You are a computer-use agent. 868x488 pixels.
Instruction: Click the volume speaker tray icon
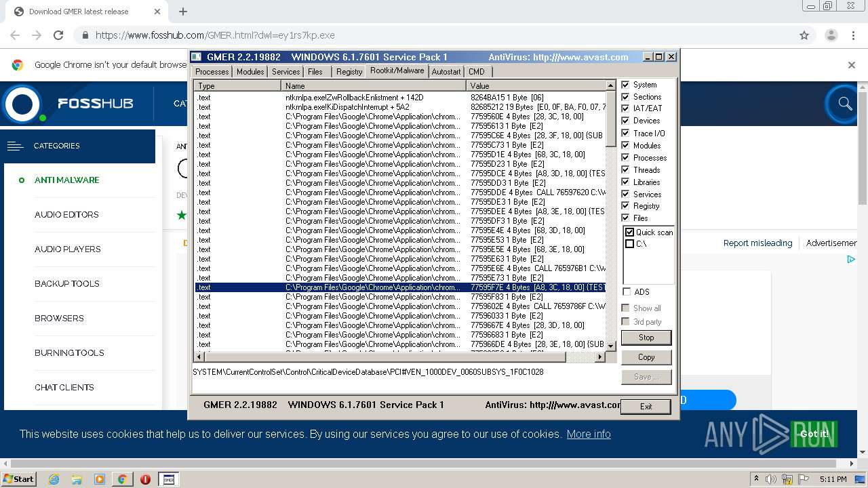click(771, 479)
